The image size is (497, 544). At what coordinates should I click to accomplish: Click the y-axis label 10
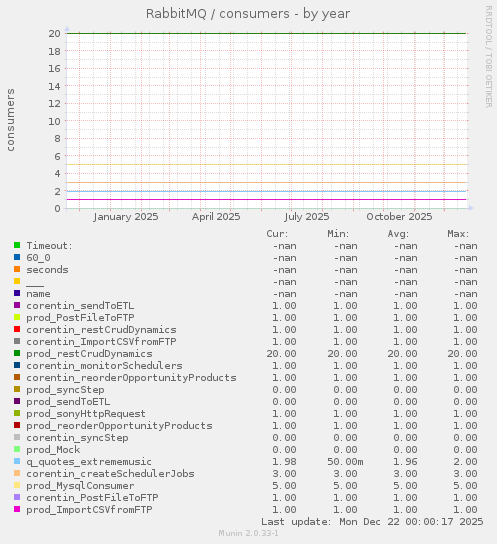54,121
